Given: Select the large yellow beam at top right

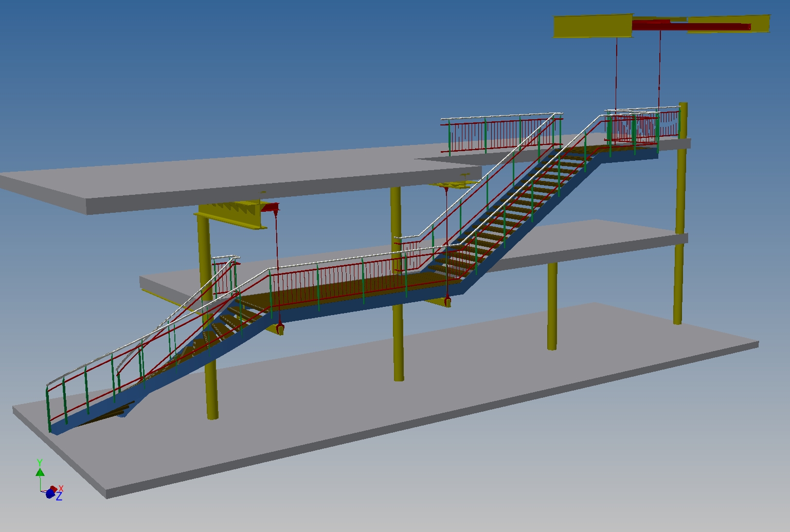Looking at the screenshot, I should pos(592,26).
